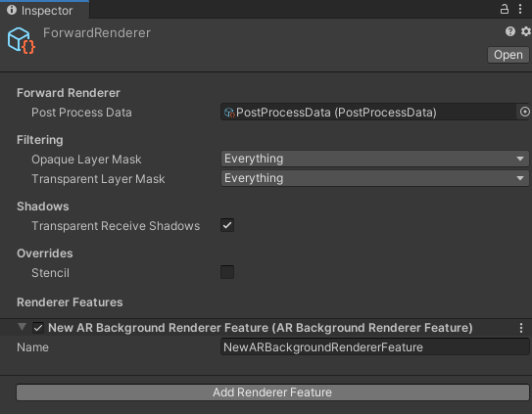Collapse the AR Background Renderer Feature foldout
The height and width of the screenshot is (414, 532).
point(23,327)
